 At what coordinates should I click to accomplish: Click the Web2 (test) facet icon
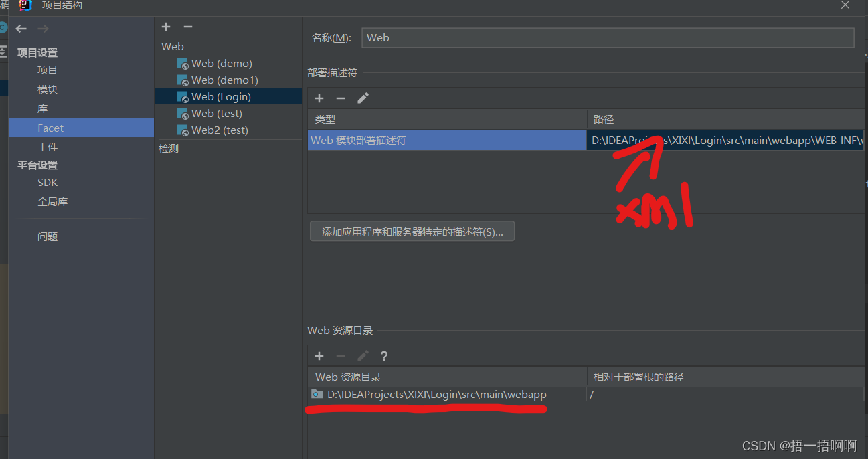(x=183, y=130)
